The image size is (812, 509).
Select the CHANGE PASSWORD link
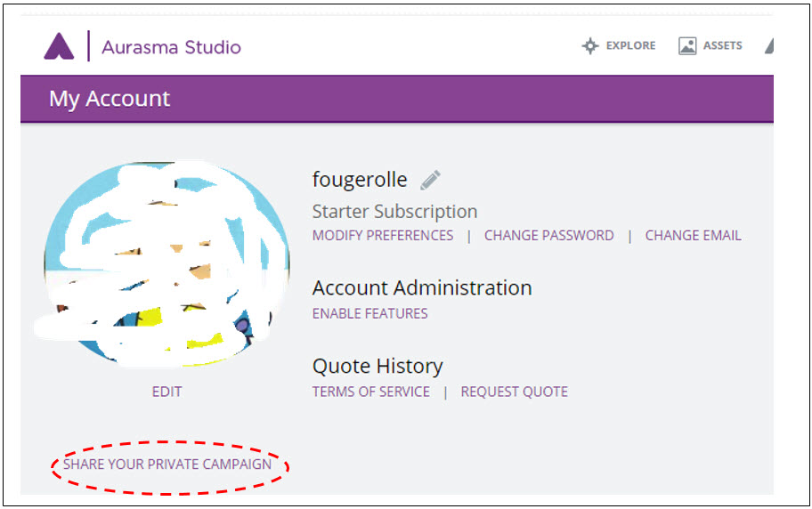coord(548,236)
